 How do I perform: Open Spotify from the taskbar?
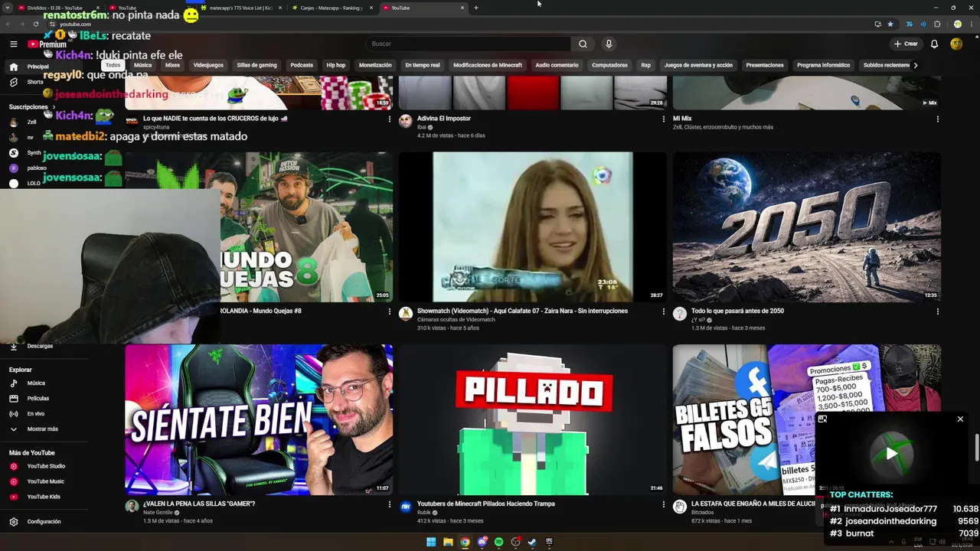[x=498, y=542]
